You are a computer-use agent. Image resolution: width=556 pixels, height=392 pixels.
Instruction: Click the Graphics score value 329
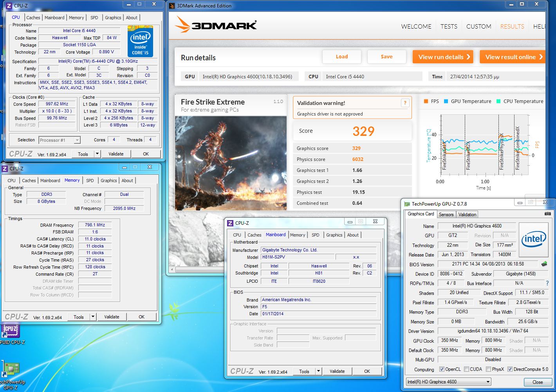[356, 148]
